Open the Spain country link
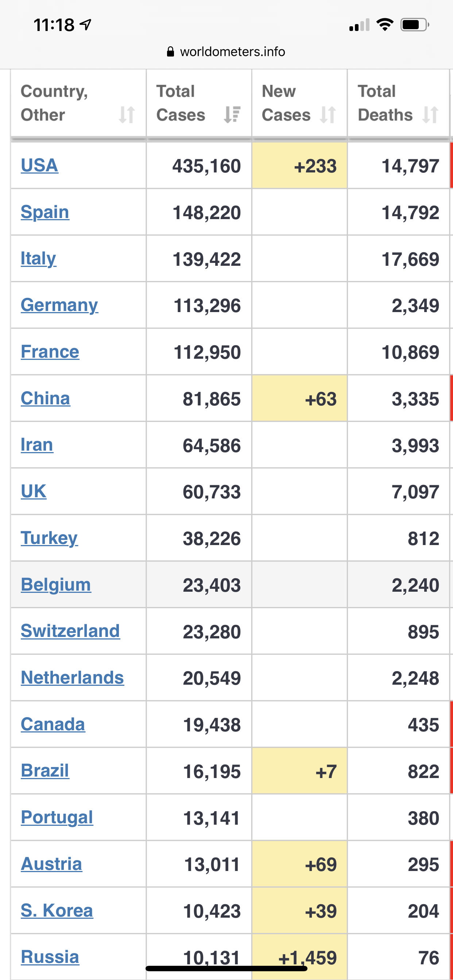The image size is (453, 980). [x=45, y=212]
